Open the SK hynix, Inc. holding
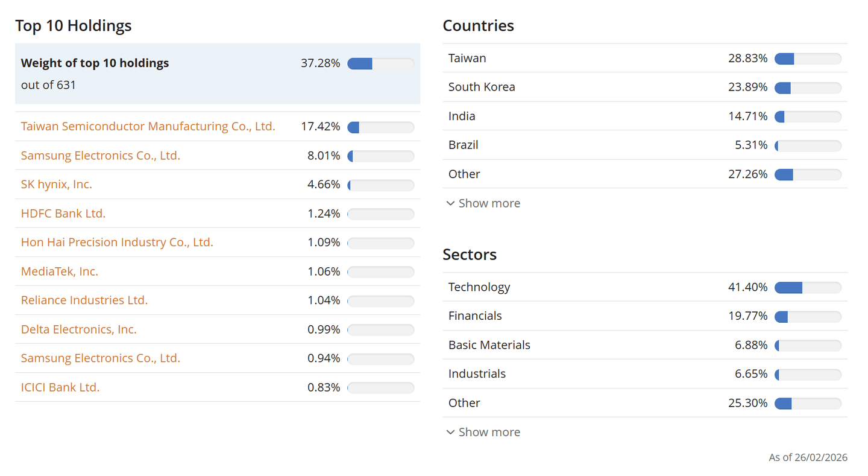The width and height of the screenshot is (868, 476). (57, 185)
